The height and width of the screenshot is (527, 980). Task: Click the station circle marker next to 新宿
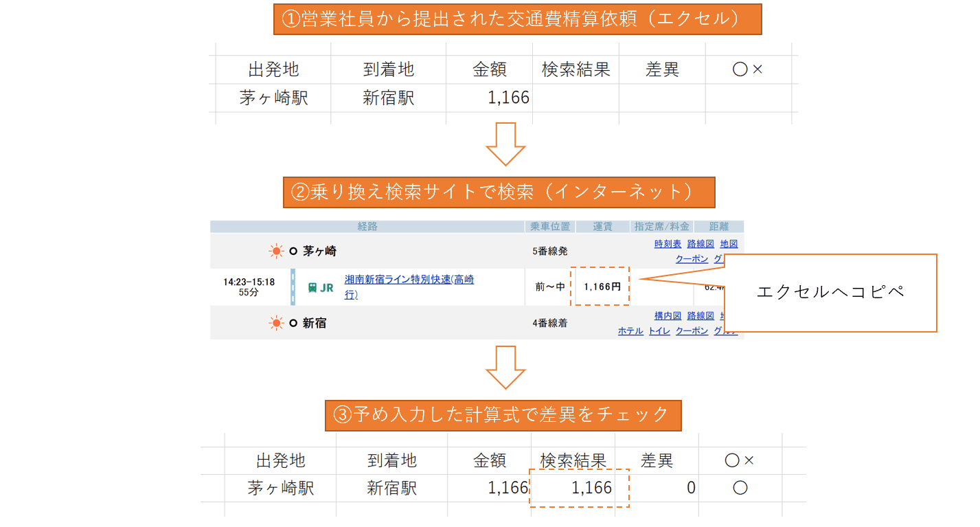293,323
